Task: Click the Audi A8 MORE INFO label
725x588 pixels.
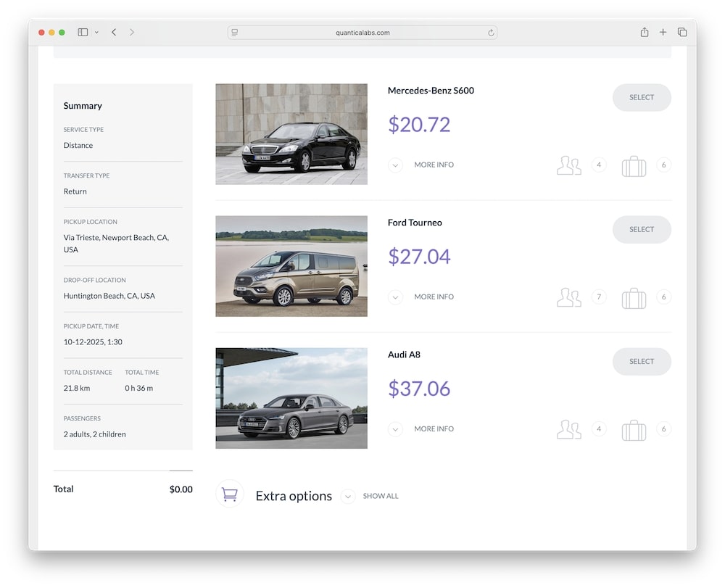Action: click(434, 429)
